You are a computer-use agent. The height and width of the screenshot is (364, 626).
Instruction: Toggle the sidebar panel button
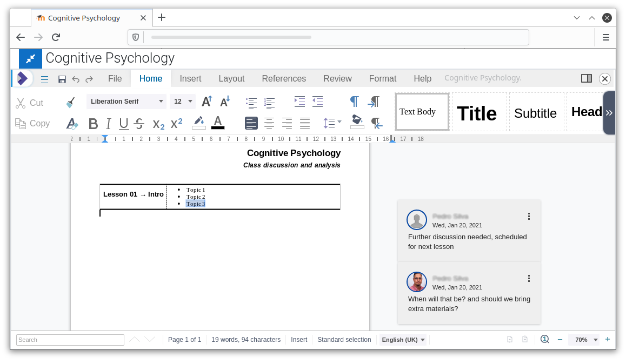click(587, 79)
